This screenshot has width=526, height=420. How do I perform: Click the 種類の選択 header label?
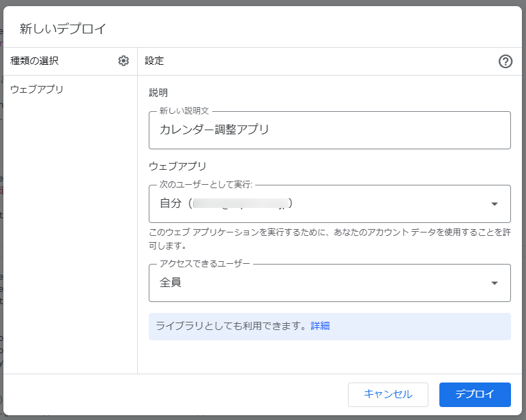35,61
